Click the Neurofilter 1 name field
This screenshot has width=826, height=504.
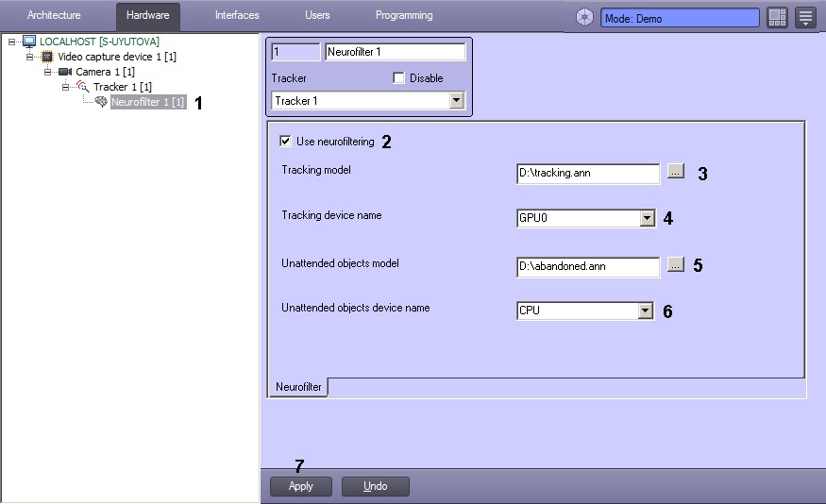(396, 52)
